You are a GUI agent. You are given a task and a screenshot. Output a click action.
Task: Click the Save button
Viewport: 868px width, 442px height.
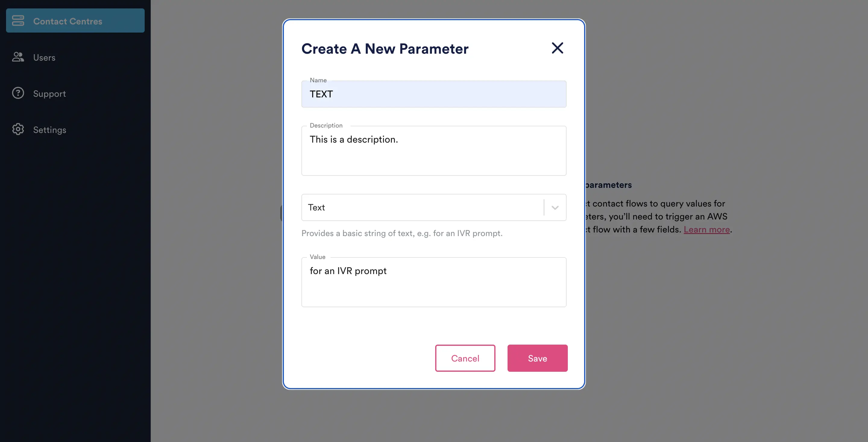tap(537, 358)
